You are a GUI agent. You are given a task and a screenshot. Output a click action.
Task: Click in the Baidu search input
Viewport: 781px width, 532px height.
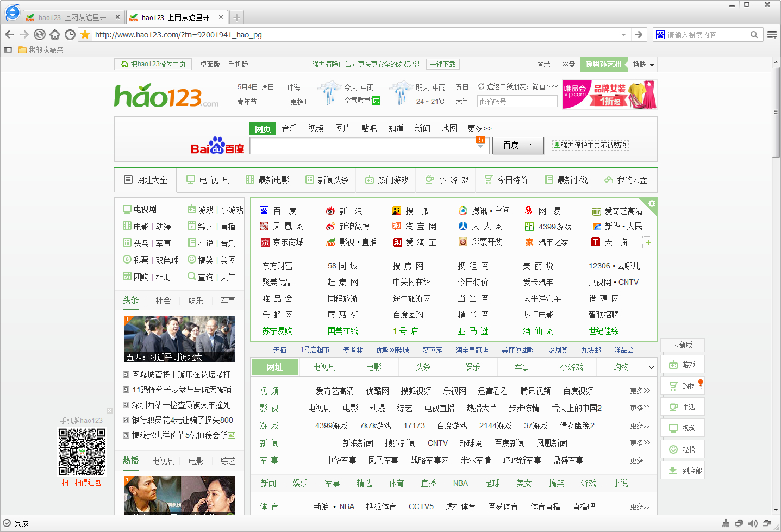[363, 145]
